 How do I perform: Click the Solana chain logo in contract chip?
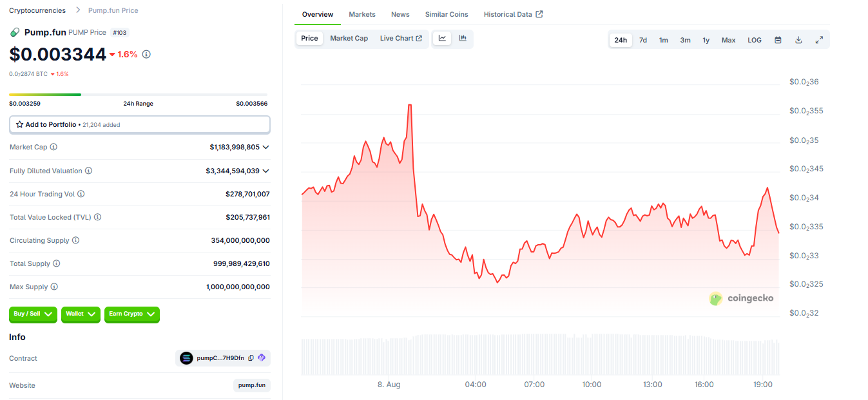coord(186,358)
